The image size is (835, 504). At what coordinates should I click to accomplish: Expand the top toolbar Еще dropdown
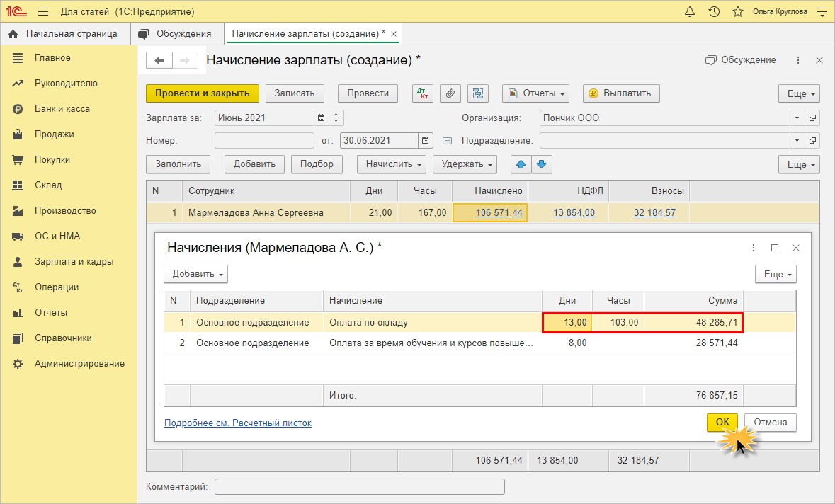click(799, 93)
